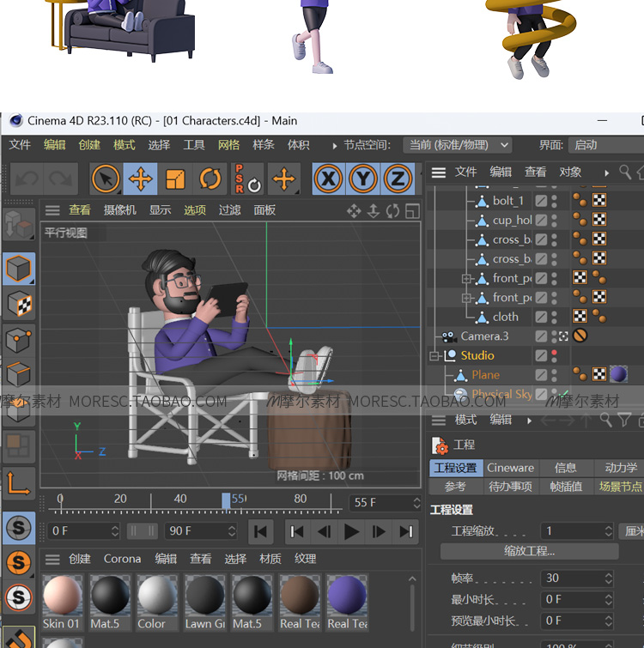644x648 pixels.
Task: Activate the Rotate tool
Action: (x=210, y=179)
